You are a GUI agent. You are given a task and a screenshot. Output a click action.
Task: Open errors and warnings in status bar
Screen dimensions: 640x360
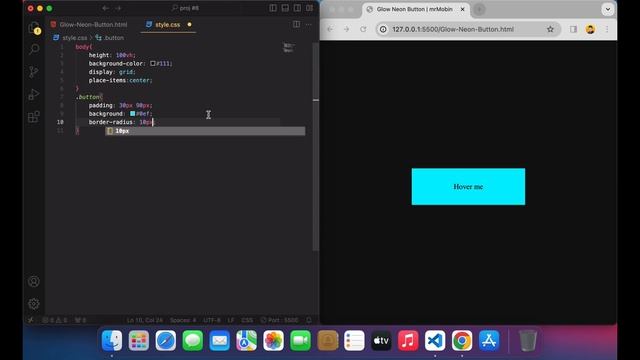tap(55, 320)
